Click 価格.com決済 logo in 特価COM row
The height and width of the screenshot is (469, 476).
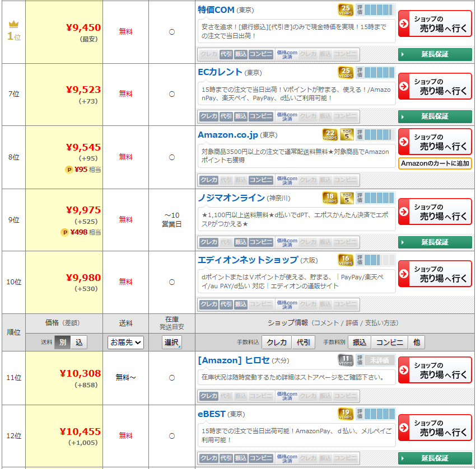pyautogui.click(x=287, y=54)
